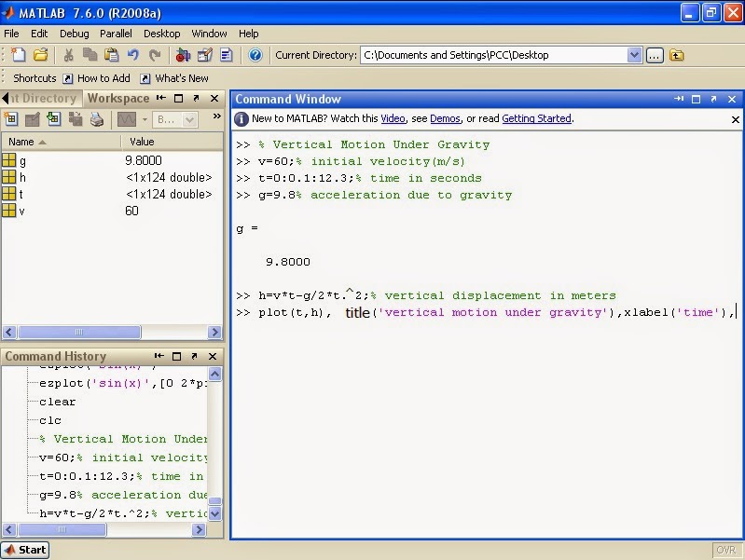Click the Value column header in Workspace
The image size is (745, 560).
(x=172, y=142)
